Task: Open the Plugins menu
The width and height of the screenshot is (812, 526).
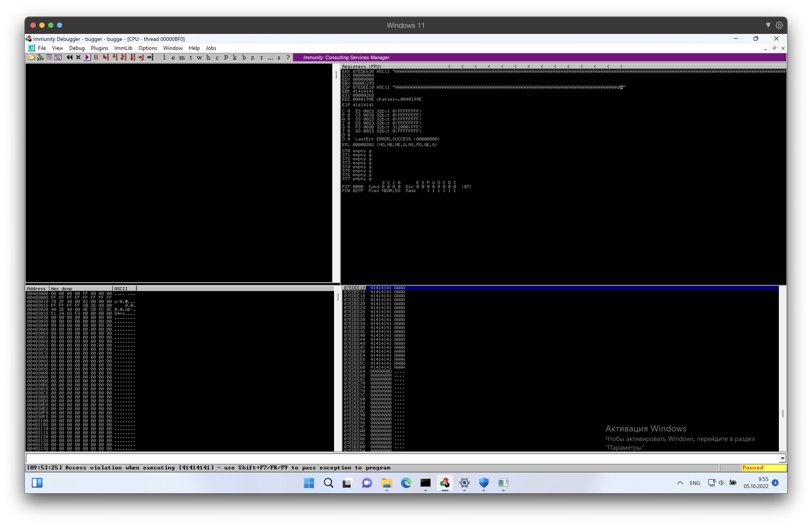Action: [x=99, y=48]
